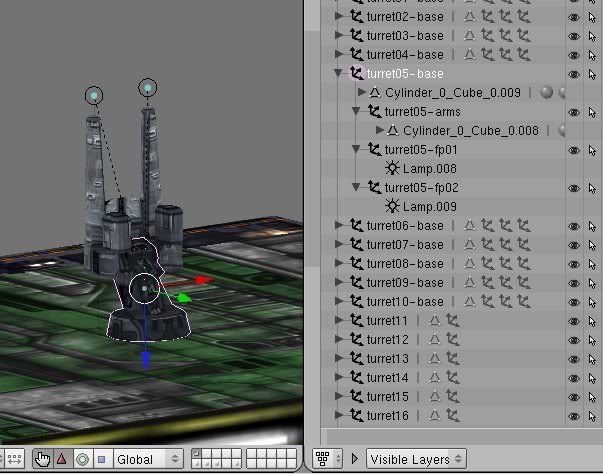Toggle visibility eye for turret05-base

point(574,74)
